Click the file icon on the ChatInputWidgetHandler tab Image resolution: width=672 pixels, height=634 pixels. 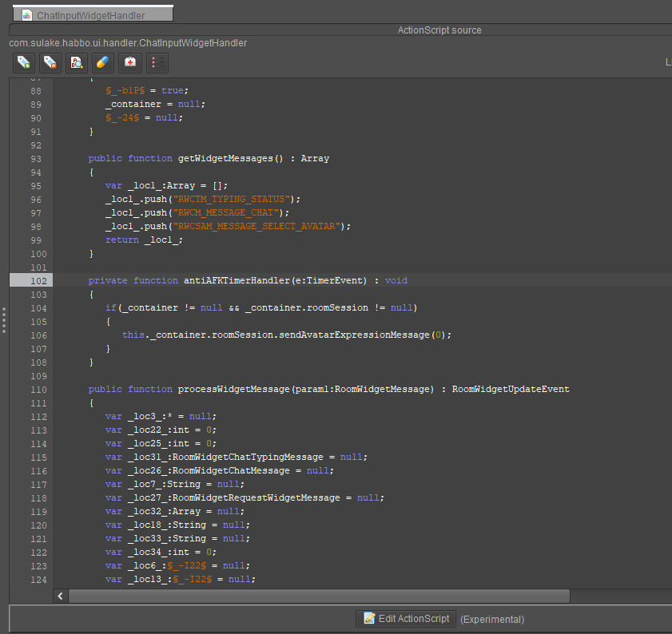point(27,15)
